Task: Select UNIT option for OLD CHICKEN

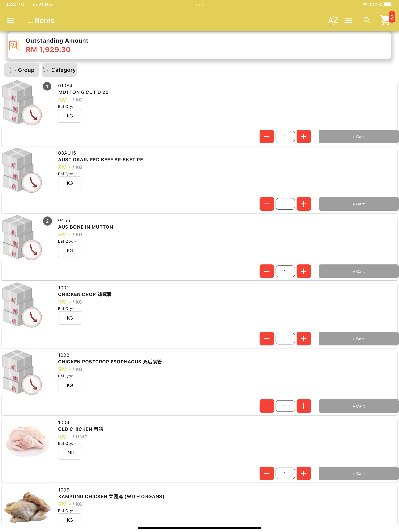Action: coord(70,453)
